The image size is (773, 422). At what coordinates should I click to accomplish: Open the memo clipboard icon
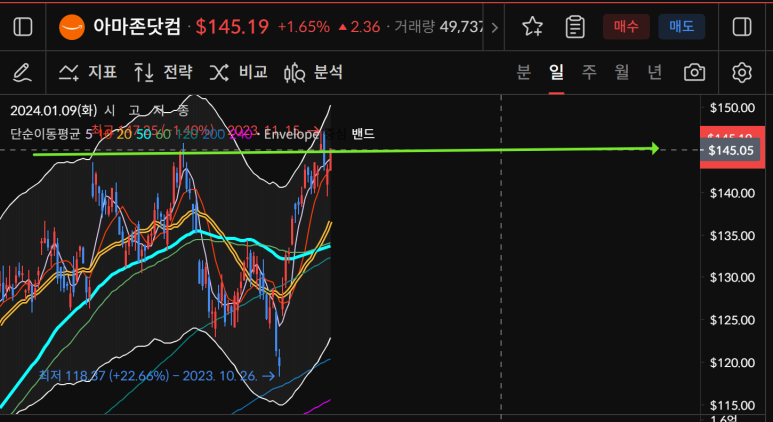point(575,27)
